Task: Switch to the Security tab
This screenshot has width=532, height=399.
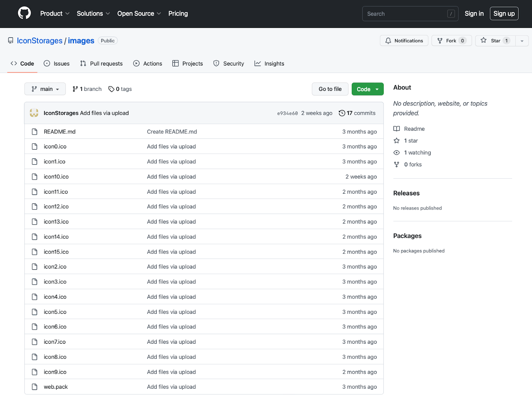Action: (x=229, y=64)
